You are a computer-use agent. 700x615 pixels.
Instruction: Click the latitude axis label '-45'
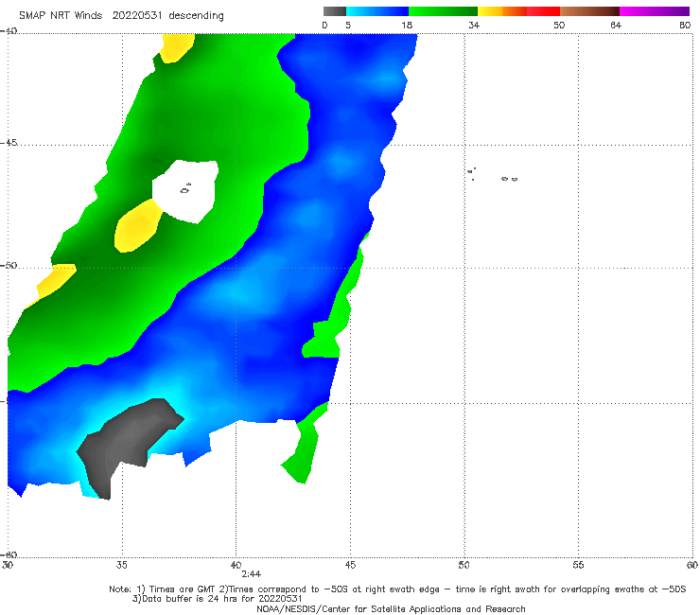click(x=9, y=143)
